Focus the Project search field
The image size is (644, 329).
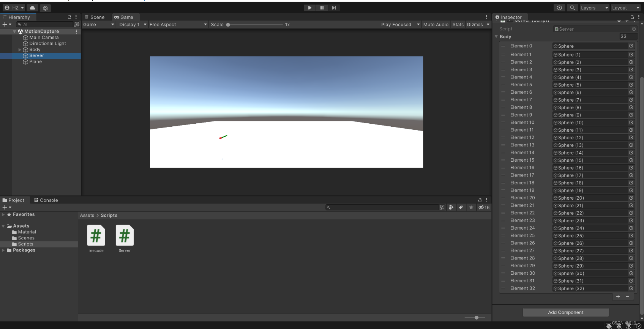pos(382,208)
